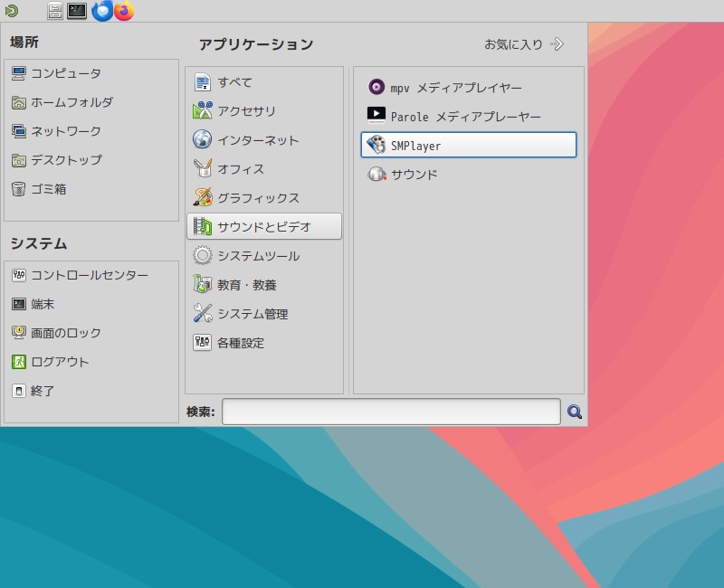Choose ログアウト text entry
The width and height of the screenshot is (724, 588).
coord(60,363)
